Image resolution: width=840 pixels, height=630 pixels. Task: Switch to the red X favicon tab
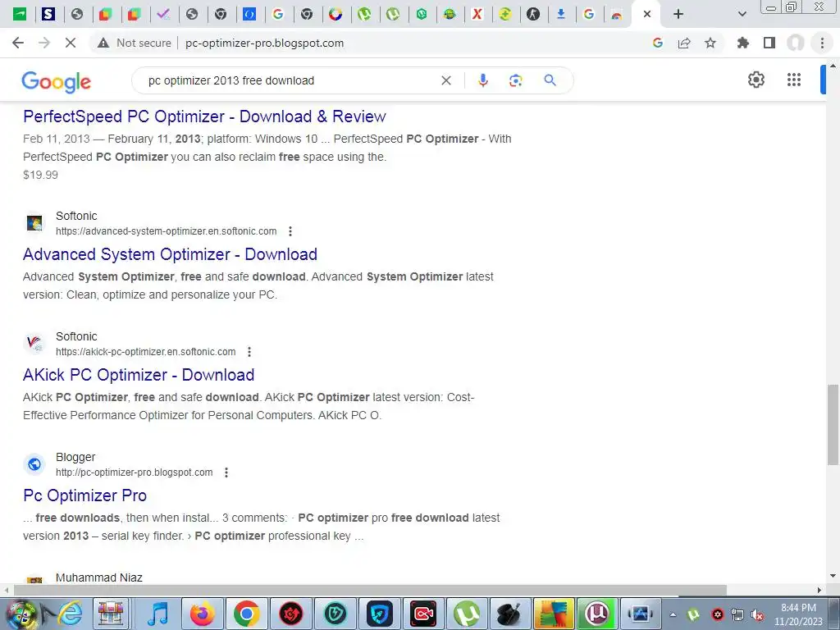click(477, 14)
